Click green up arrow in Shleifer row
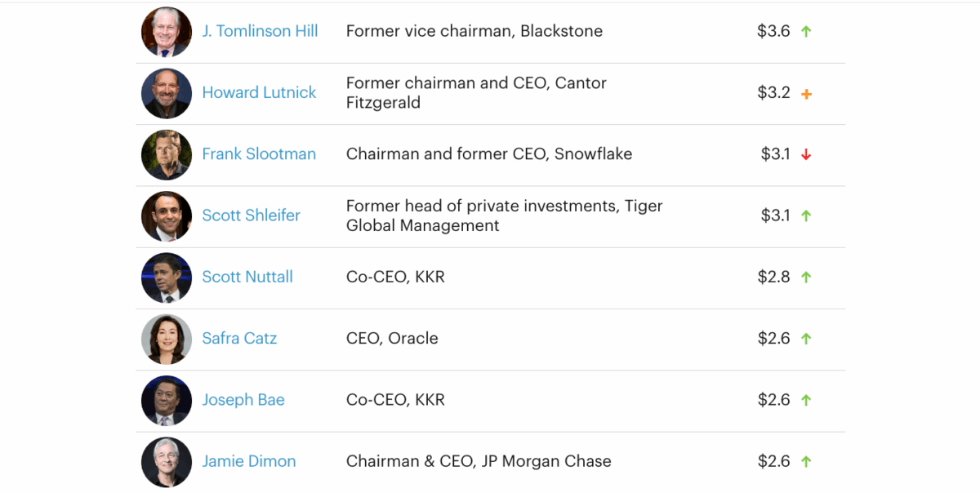 (x=806, y=216)
